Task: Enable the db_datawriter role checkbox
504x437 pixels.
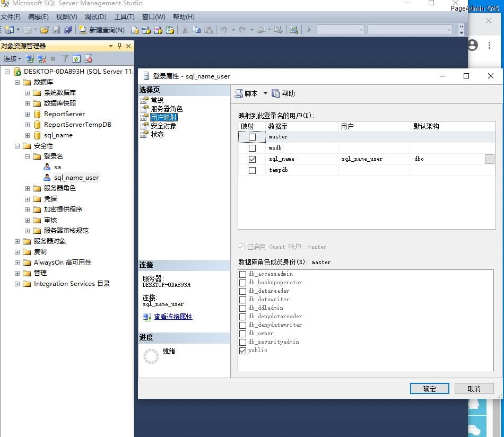Action: coord(242,300)
